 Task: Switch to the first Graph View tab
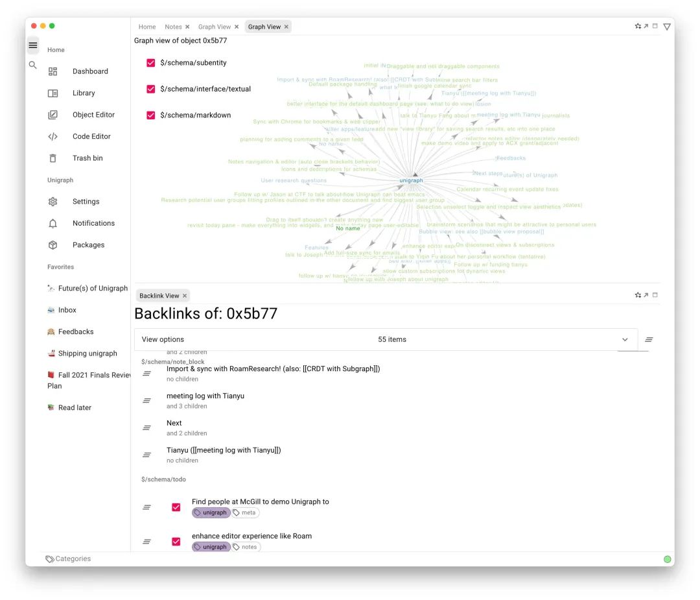point(215,27)
